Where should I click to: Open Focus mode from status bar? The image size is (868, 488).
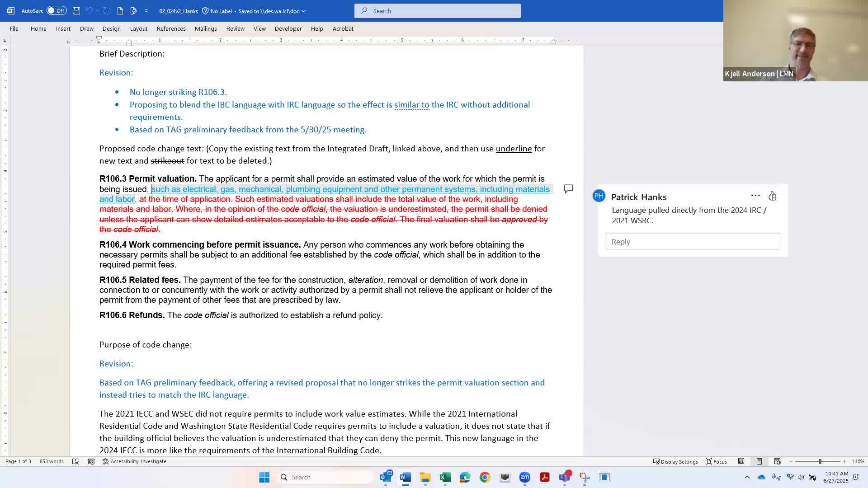click(716, 461)
